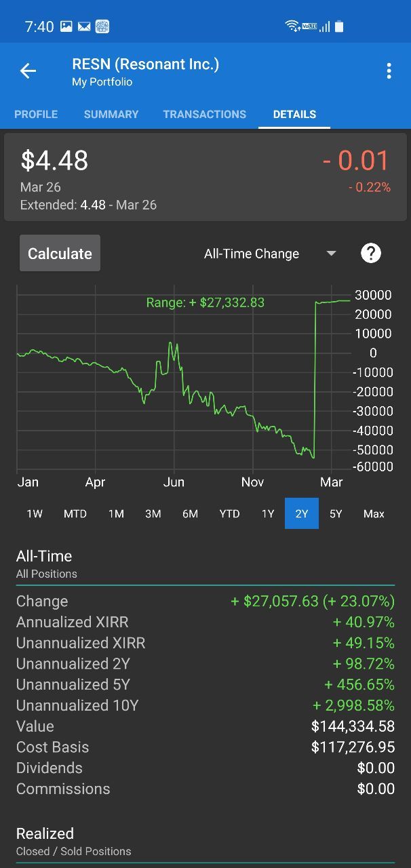Open the three-dot overflow menu
This screenshot has height=868, width=411.
point(389,71)
